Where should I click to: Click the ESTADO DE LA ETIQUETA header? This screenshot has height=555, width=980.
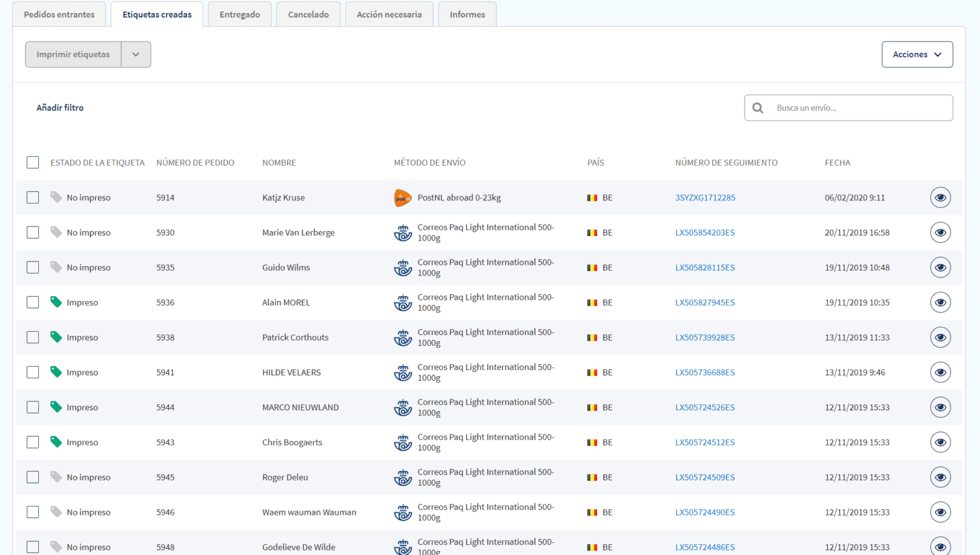(x=98, y=163)
